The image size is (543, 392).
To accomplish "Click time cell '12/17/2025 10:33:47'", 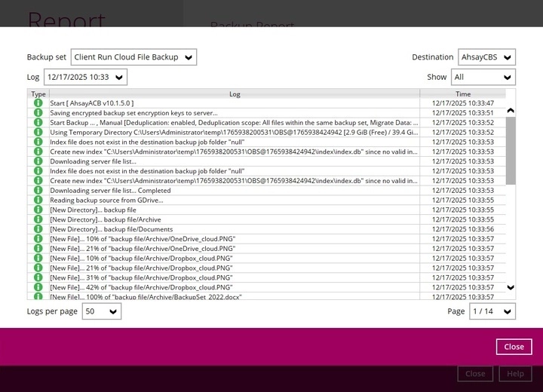I will click(463, 103).
